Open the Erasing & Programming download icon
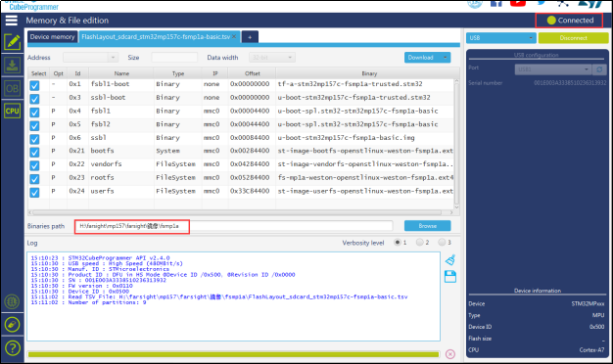 coord(12,65)
